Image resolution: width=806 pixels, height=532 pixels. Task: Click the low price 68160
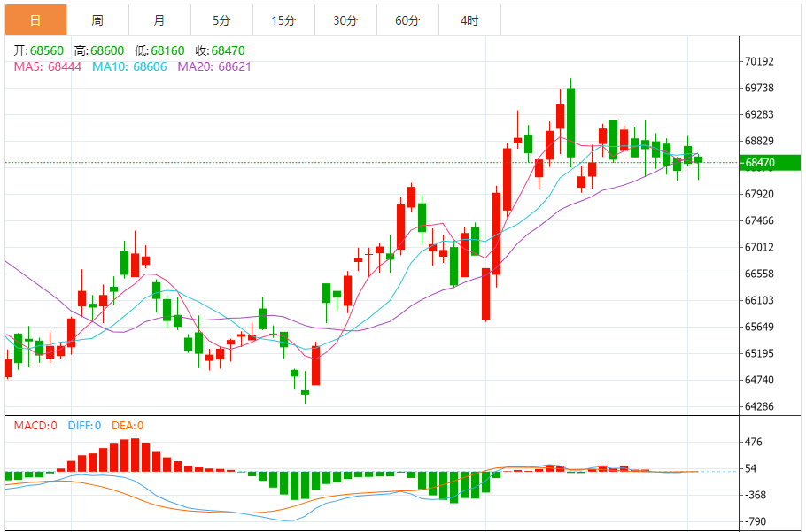[x=167, y=50]
